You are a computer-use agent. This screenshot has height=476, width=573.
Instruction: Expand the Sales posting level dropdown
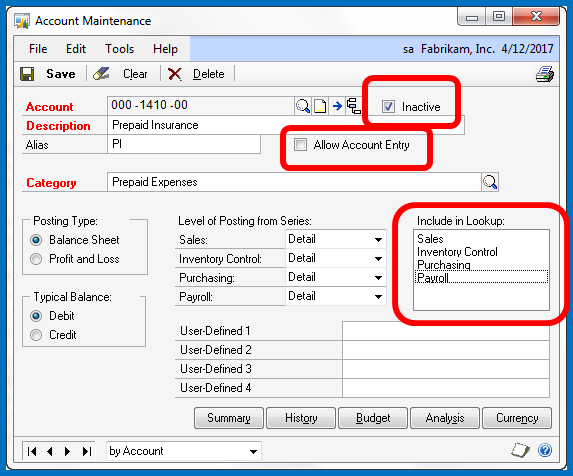378,240
